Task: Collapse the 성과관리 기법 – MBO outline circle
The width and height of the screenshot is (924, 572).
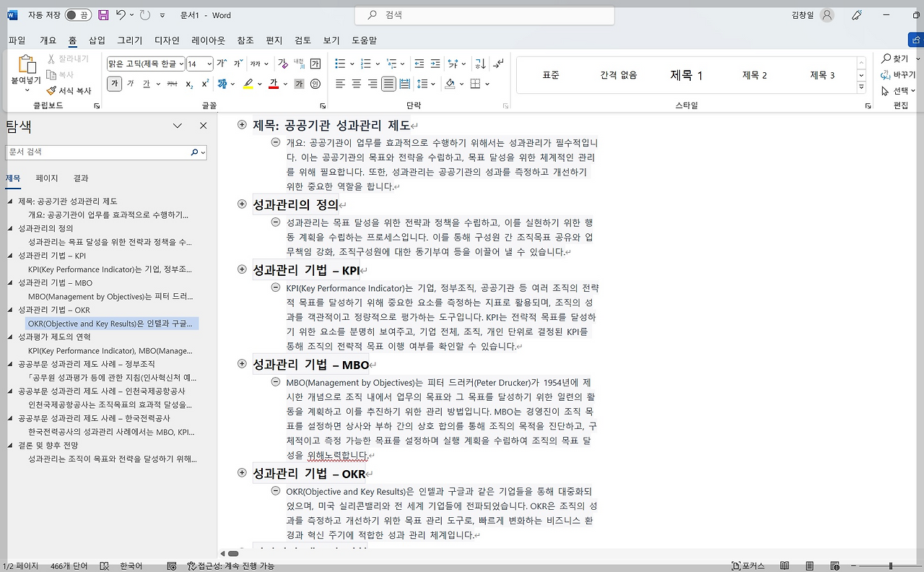Action: tap(242, 364)
